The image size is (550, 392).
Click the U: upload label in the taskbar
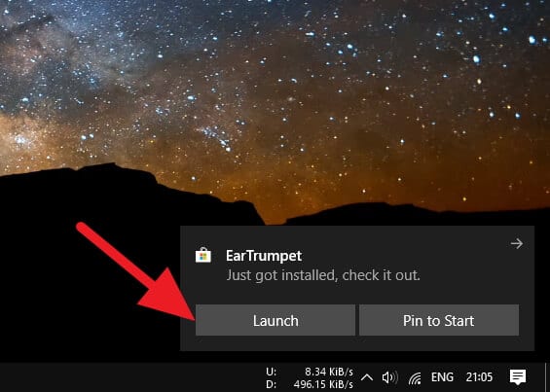(x=272, y=372)
